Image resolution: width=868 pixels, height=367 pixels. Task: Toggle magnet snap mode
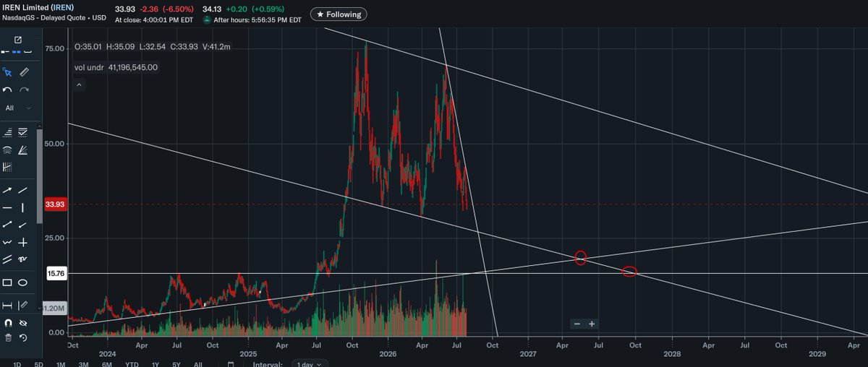[8, 323]
